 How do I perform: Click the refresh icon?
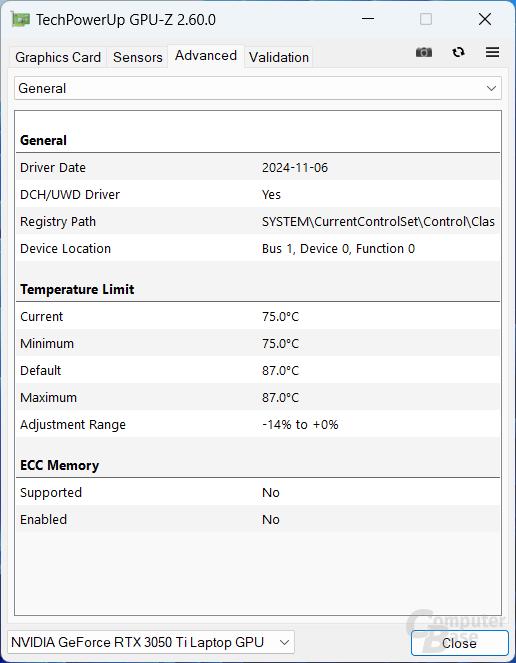point(458,52)
